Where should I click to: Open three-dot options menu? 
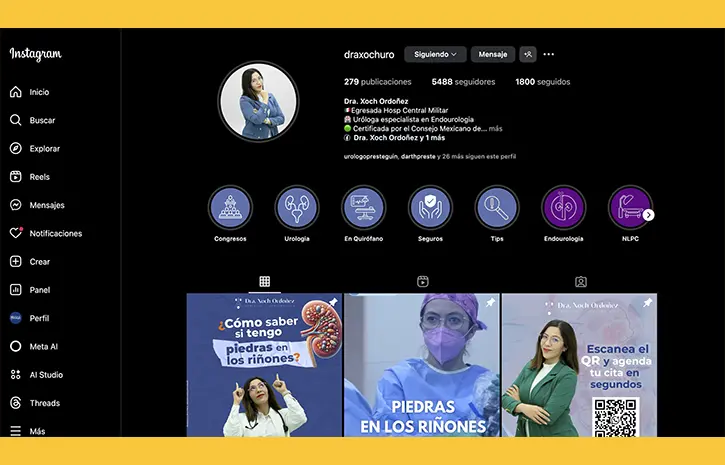coord(549,54)
